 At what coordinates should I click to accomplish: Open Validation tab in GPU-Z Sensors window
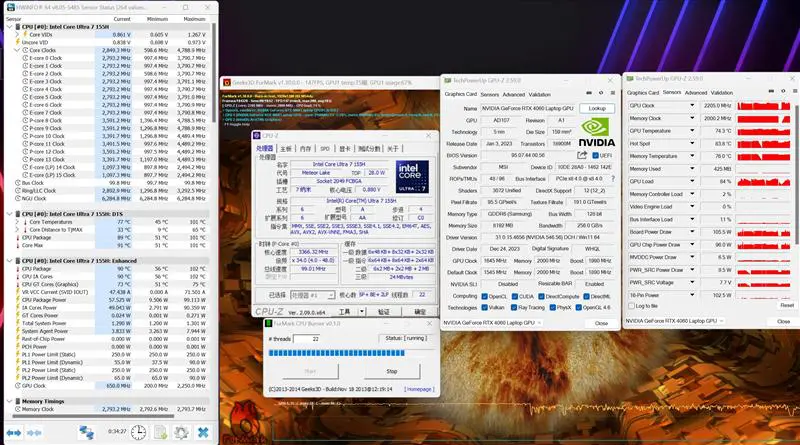[721, 93]
